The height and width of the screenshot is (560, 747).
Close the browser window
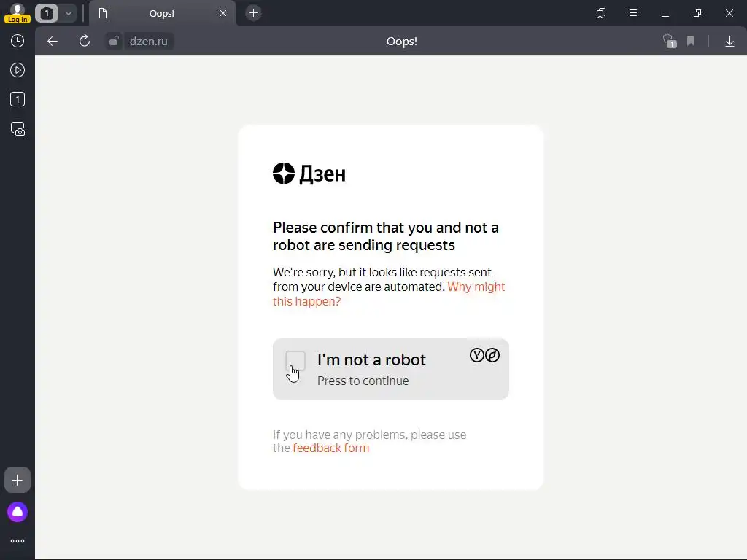click(729, 13)
